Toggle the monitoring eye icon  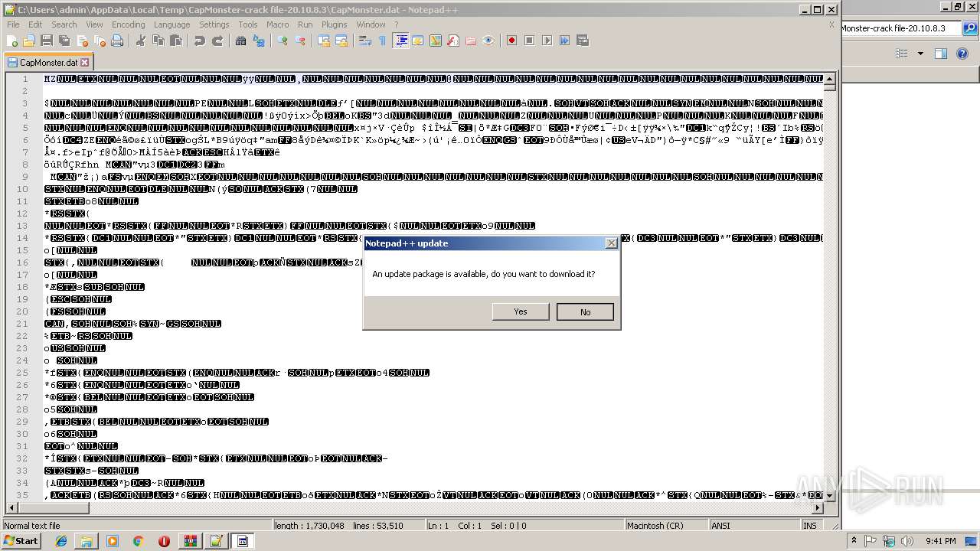pos(488,41)
